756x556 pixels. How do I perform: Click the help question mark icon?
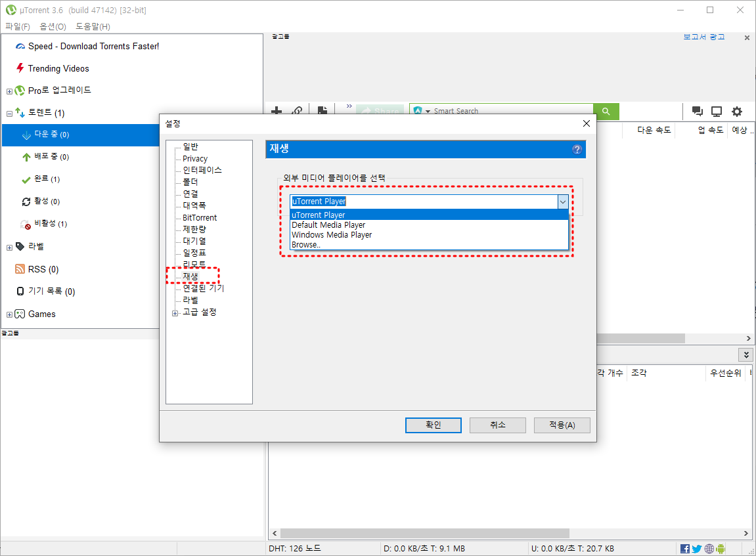(x=577, y=150)
